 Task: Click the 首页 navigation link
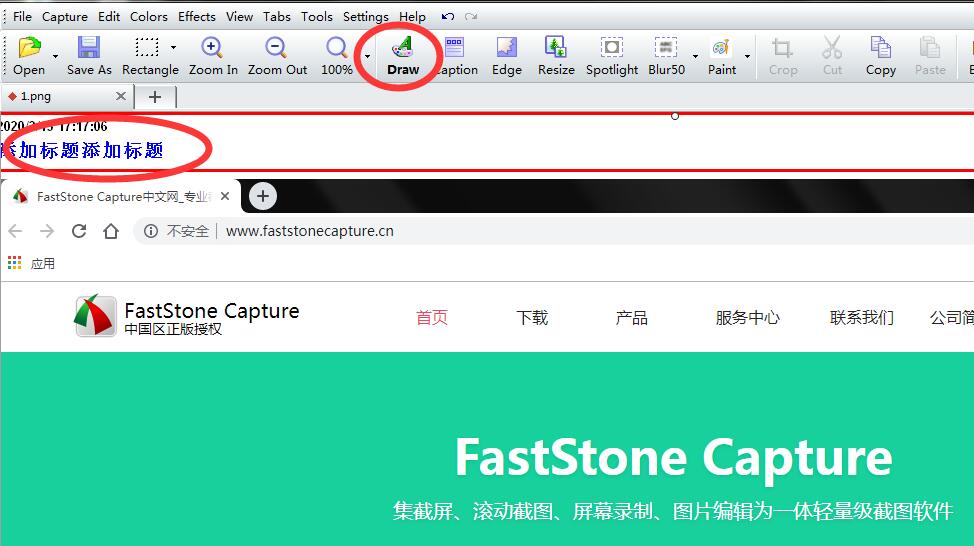tap(432, 317)
